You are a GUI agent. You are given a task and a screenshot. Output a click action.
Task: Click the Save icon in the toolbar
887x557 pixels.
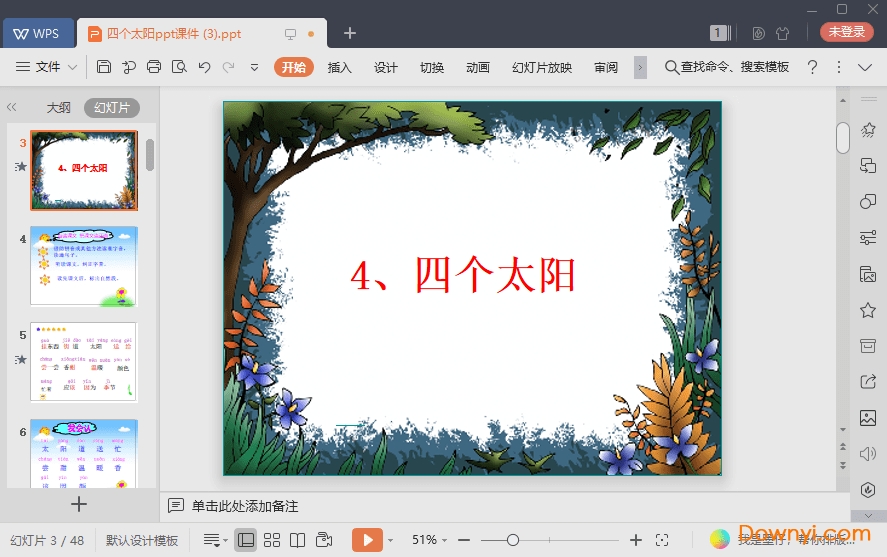pyautogui.click(x=104, y=67)
